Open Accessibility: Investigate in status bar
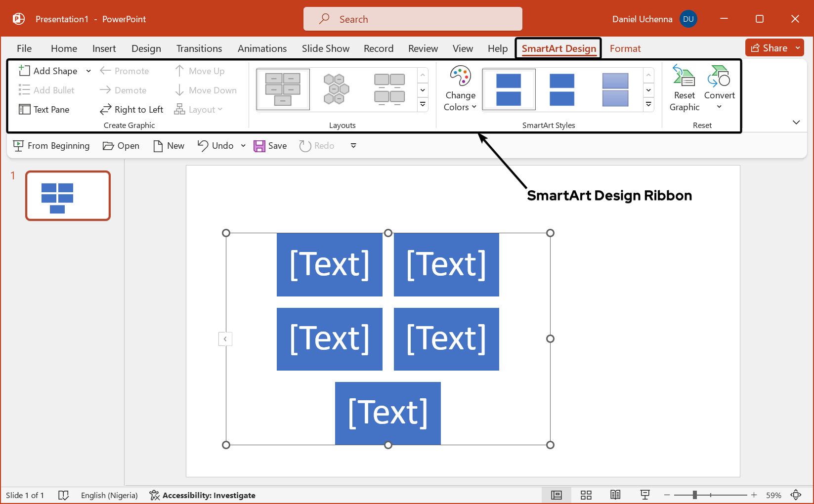The height and width of the screenshot is (504, 814). (x=203, y=495)
